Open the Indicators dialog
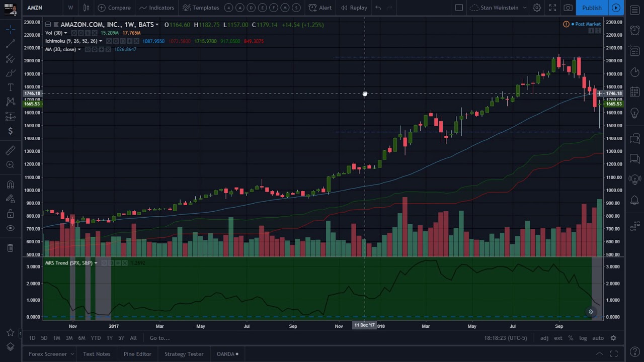 point(156,8)
